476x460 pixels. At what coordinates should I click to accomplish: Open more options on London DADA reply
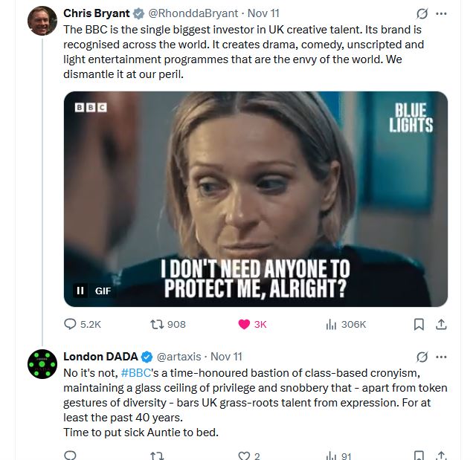pos(441,357)
